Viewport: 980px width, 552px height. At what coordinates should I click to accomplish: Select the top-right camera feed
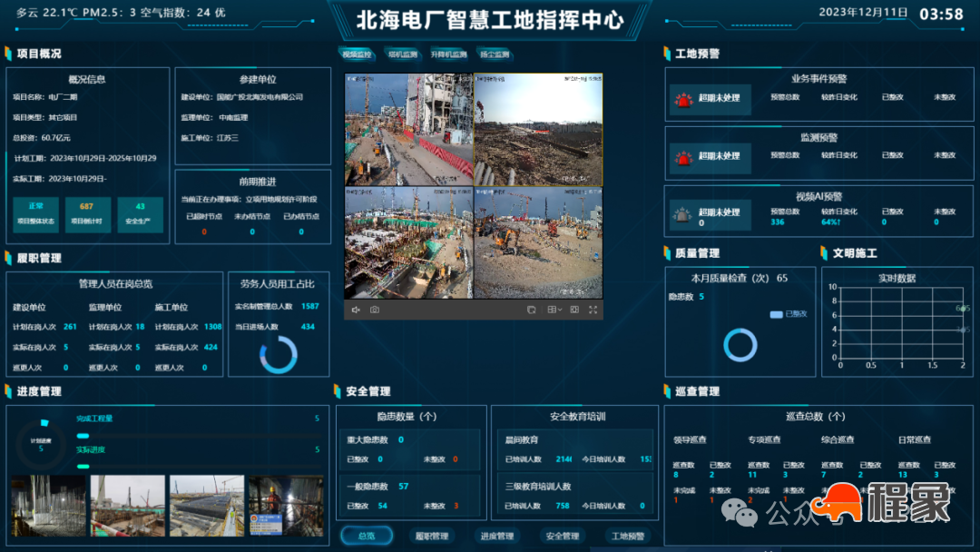[538, 130]
